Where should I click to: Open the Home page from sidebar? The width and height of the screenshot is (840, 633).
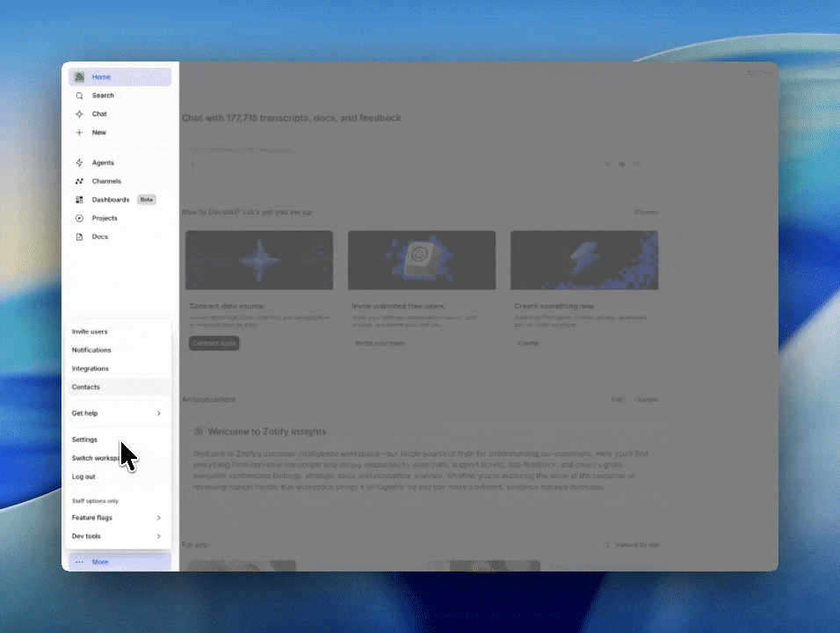[x=119, y=76]
